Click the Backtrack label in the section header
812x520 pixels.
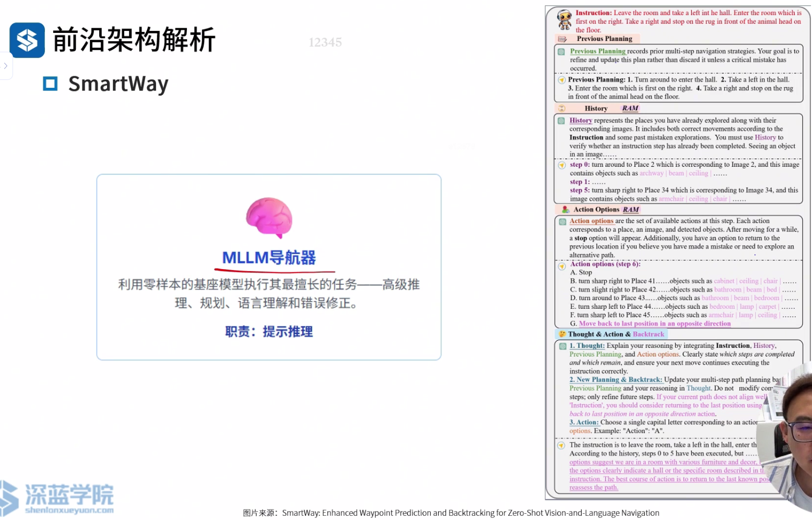click(x=649, y=334)
